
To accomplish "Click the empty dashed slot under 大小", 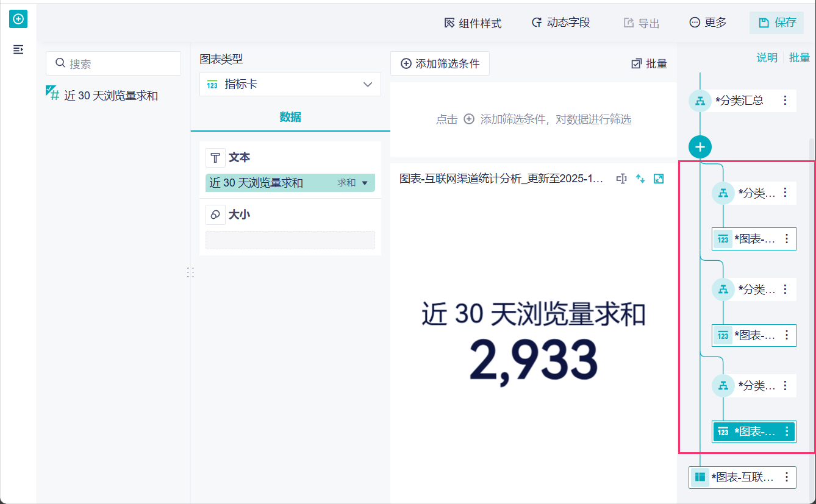I will pyautogui.click(x=290, y=240).
